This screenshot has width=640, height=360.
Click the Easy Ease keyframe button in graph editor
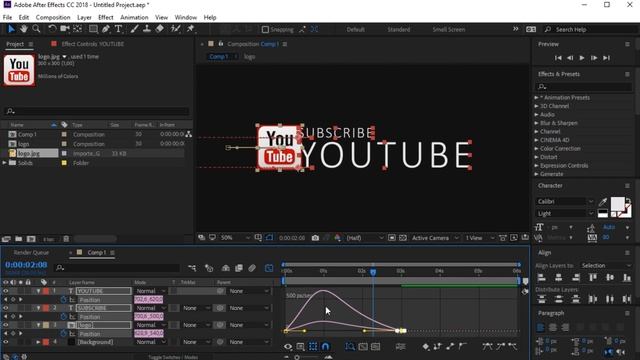pyautogui.click(x=487, y=347)
